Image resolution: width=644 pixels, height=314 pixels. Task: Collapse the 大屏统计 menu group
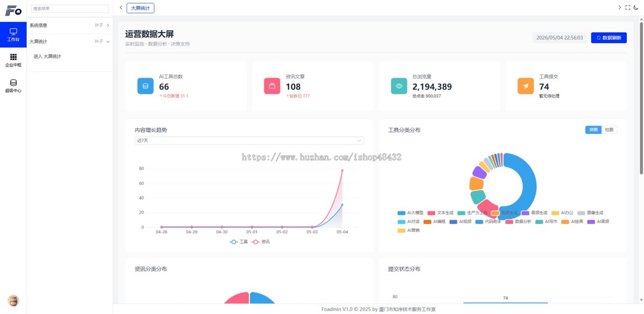pos(70,41)
